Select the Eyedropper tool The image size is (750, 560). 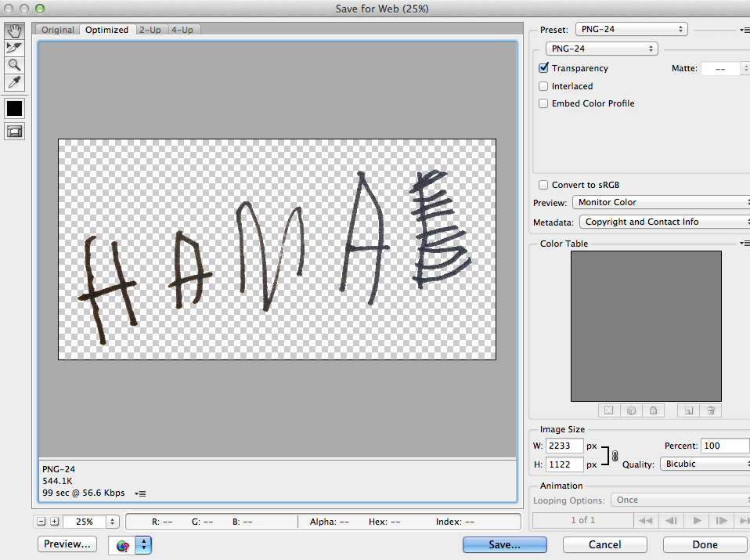tap(14, 82)
